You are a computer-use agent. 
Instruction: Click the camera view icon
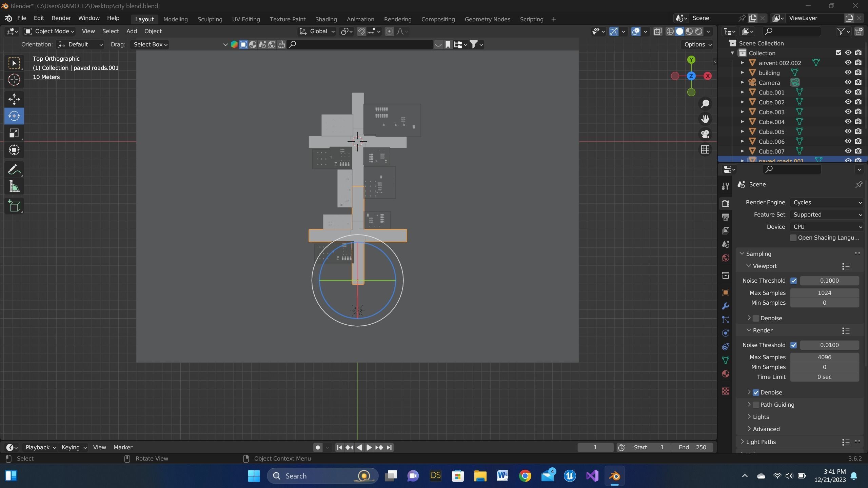tap(705, 134)
